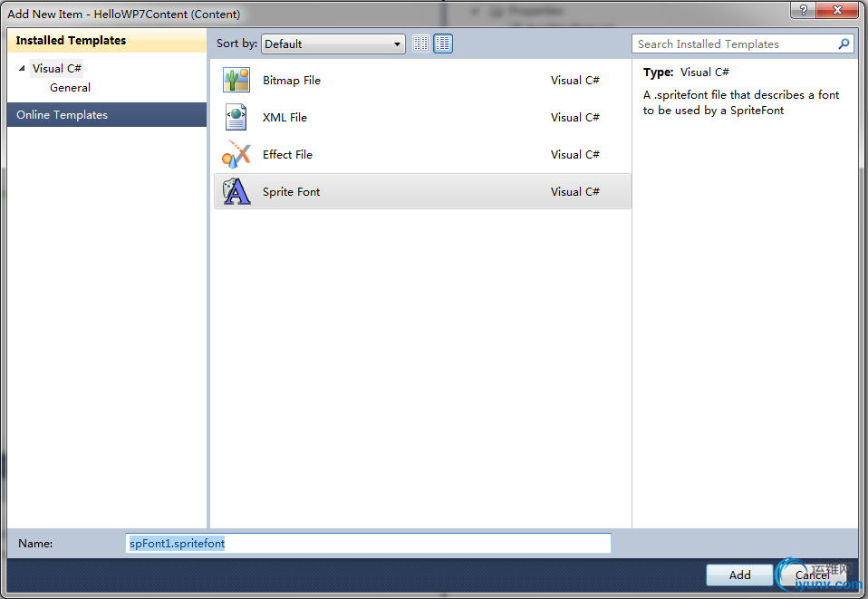Click the Help question mark button
This screenshot has height=599, width=868.
pos(804,9)
